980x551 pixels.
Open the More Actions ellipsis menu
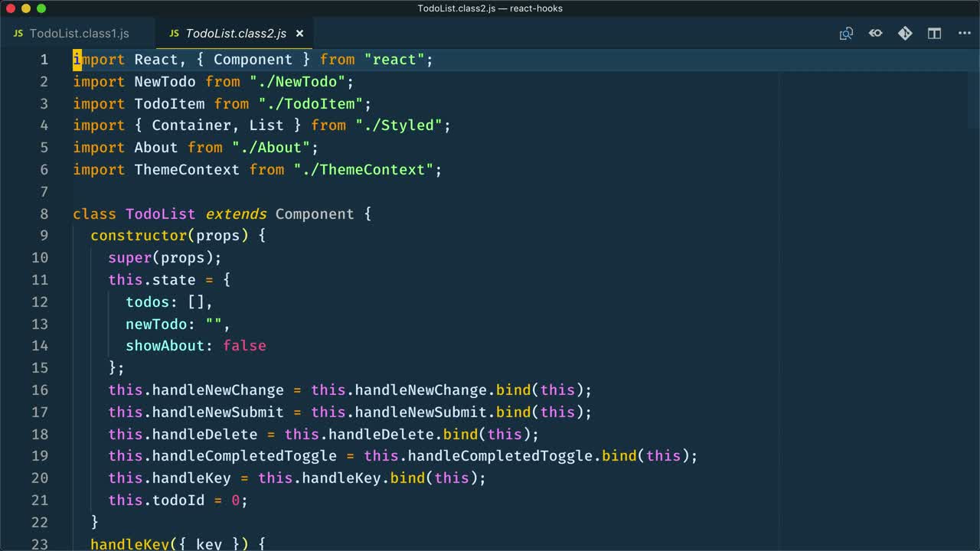(x=963, y=33)
